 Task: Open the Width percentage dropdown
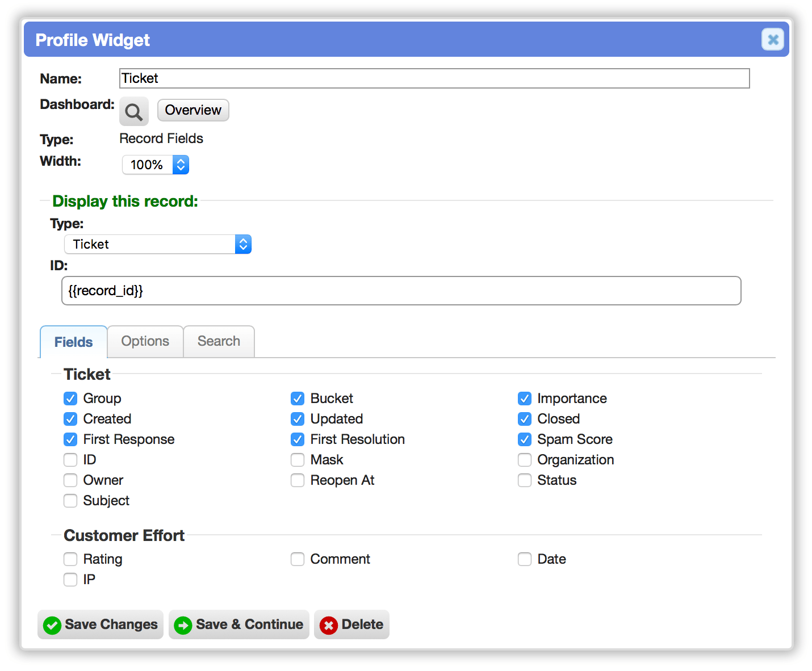point(156,165)
